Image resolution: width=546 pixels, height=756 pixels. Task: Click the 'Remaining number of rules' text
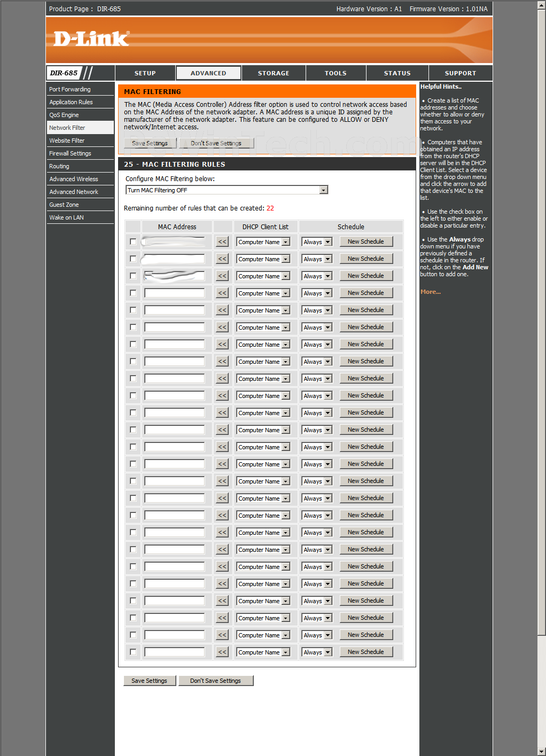[199, 208]
